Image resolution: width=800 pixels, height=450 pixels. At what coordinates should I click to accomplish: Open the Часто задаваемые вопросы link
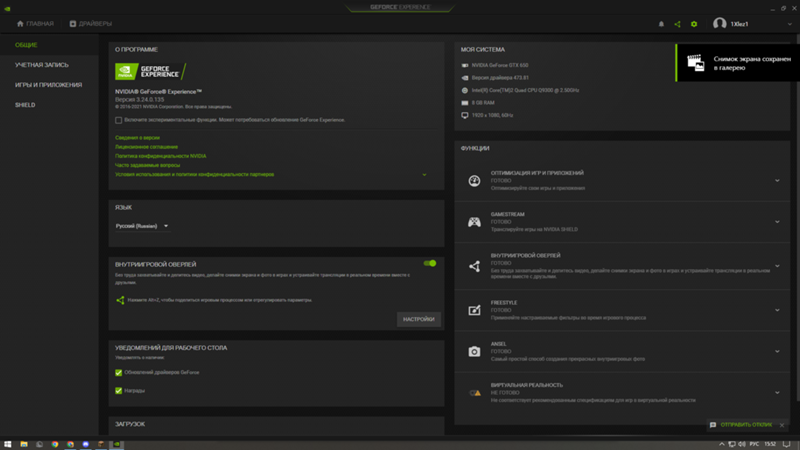pos(147,165)
